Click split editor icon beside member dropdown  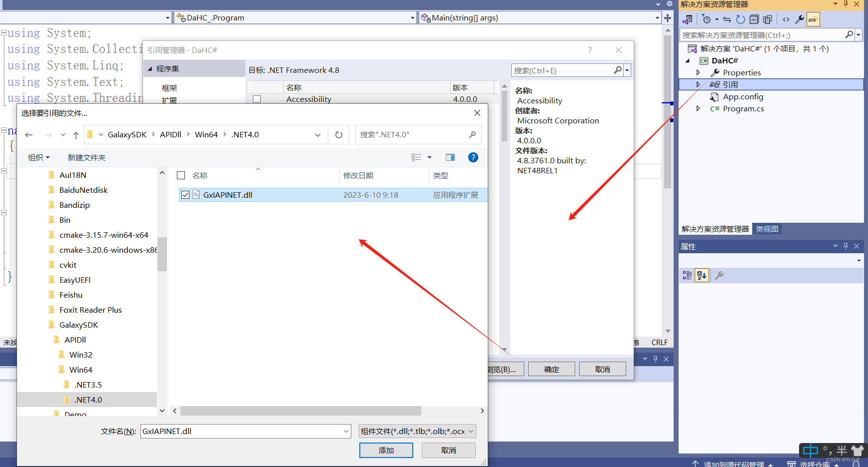(668, 18)
